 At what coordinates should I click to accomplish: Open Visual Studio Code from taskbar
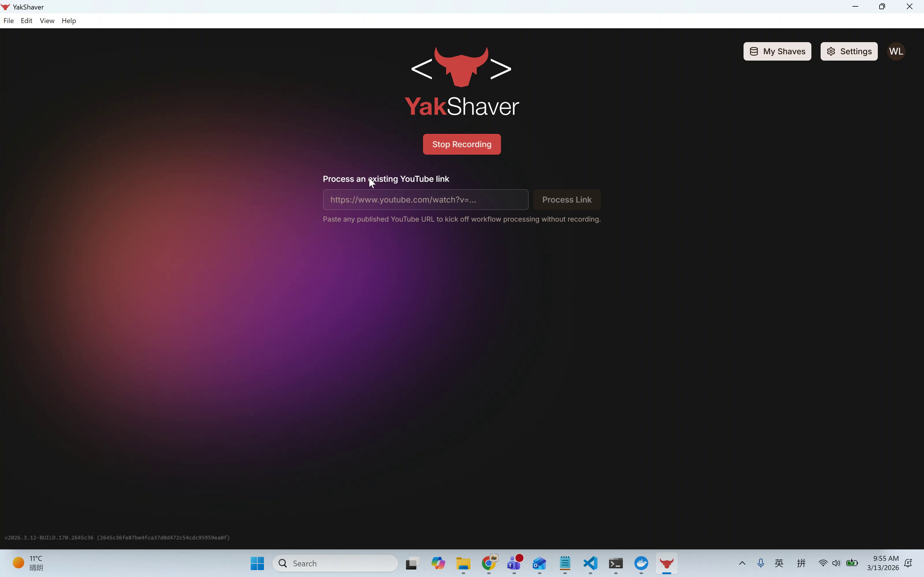(x=590, y=563)
